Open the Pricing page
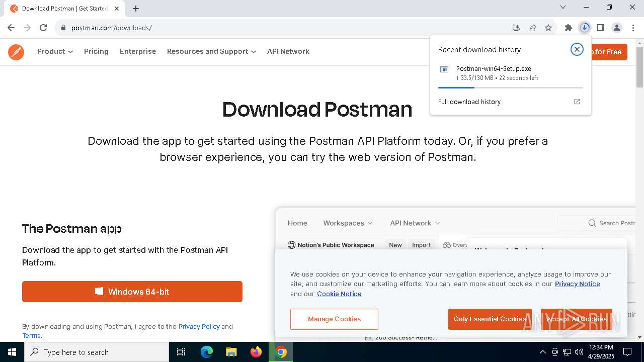The image size is (644, 362). coord(96,51)
